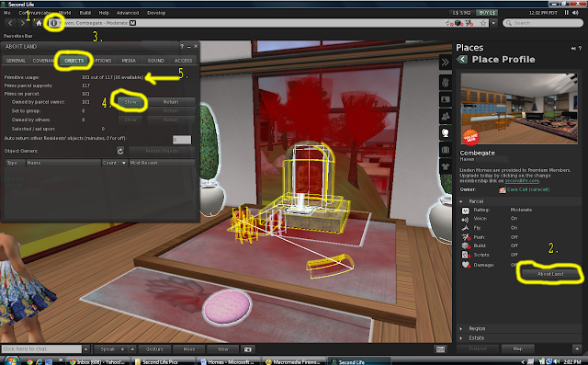Add location to favorites star icon

[x=483, y=23]
